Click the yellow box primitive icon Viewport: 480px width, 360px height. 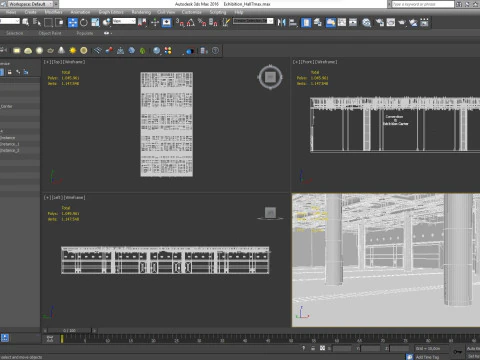(x=17, y=51)
